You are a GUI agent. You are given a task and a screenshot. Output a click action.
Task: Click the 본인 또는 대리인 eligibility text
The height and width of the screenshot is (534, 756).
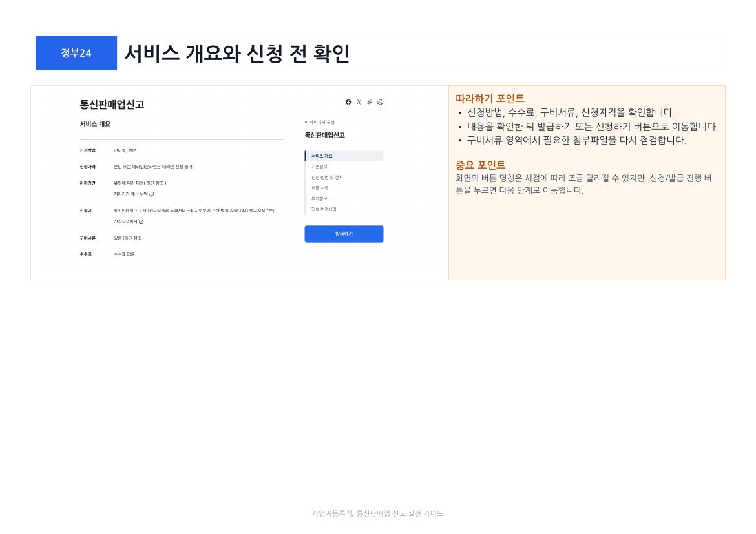[x=154, y=167]
